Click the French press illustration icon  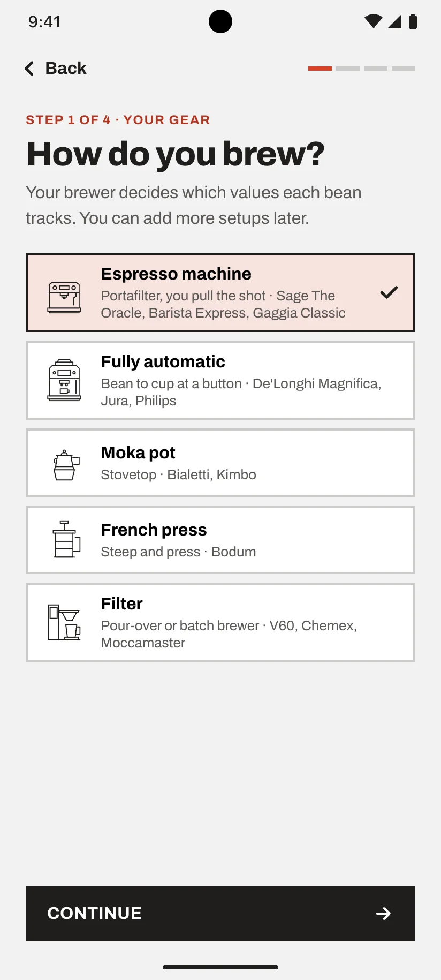tap(66, 539)
